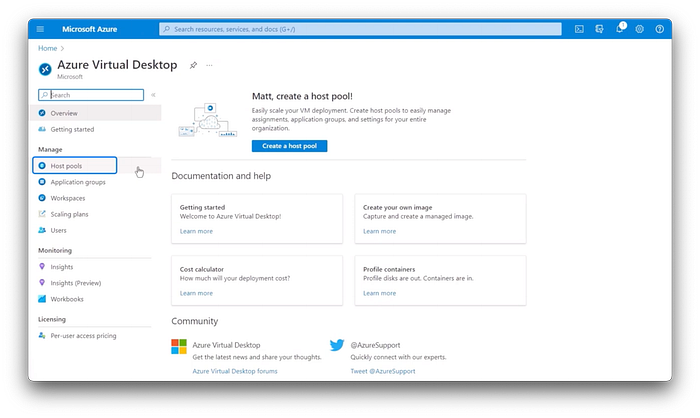
Task: Click the Scaling plans icon
Action: (x=42, y=214)
